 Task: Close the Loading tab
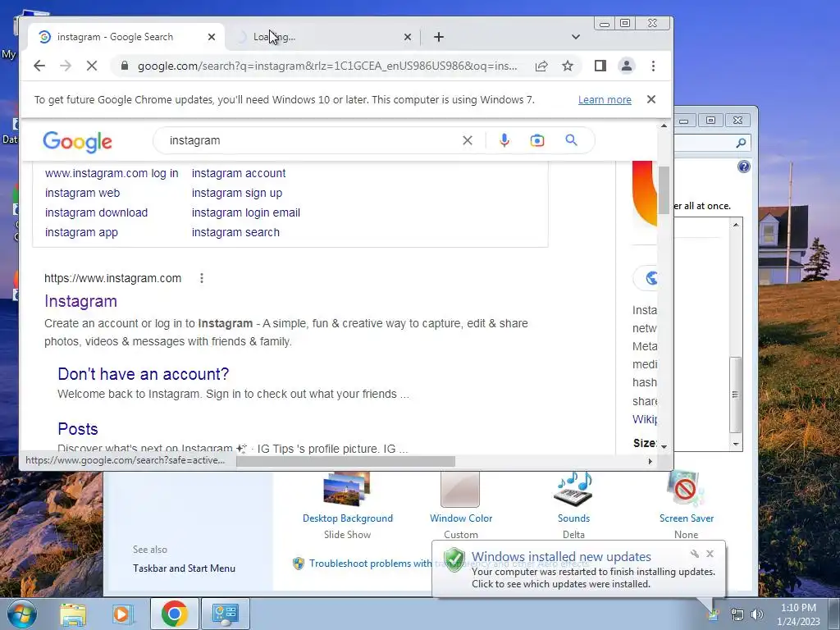408,37
